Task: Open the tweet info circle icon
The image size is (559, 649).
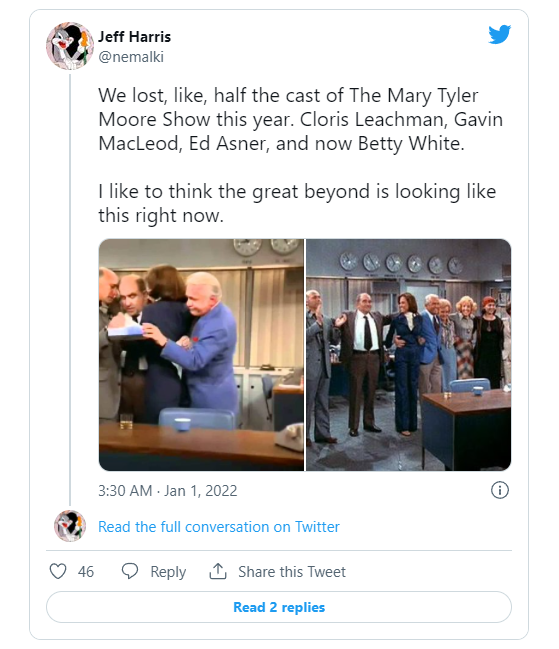Action: [x=500, y=490]
